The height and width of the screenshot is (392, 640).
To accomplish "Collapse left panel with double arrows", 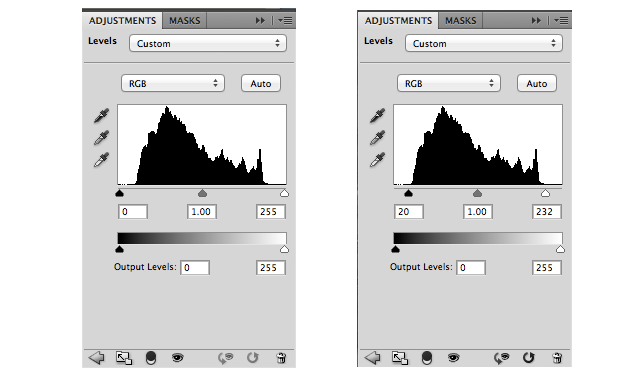I will tap(260, 20).
